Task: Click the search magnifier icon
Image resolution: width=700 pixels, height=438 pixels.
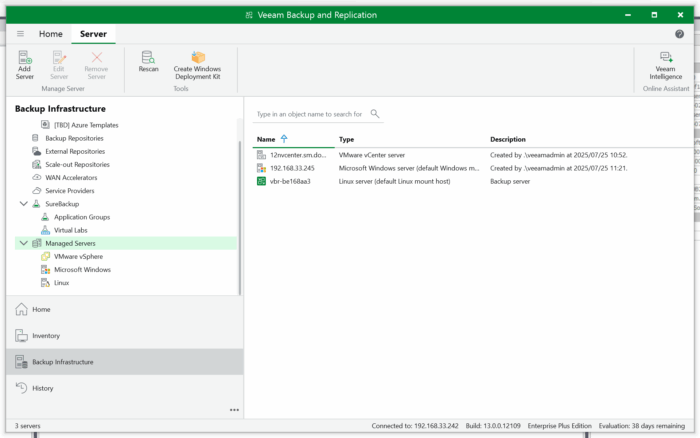Action: 375,114
